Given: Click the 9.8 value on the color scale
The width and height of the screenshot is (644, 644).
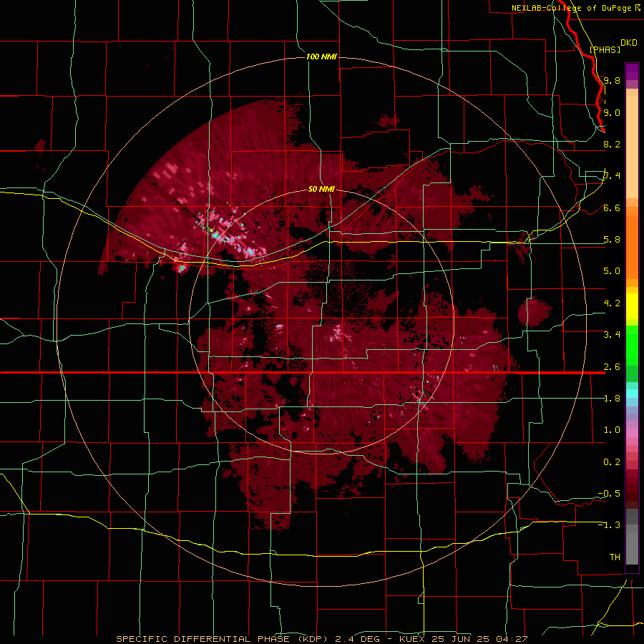Looking at the screenshot, I should click(612, 80).
